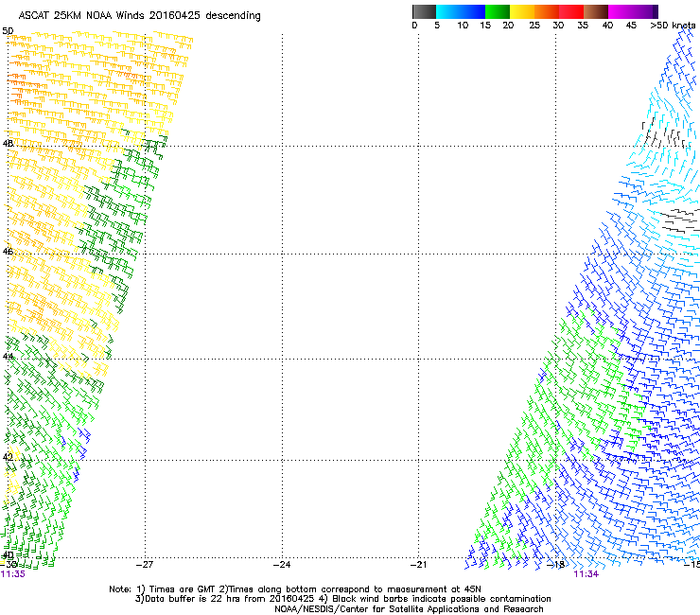The width and height of the screenshot is (700, 615).
Task: Click the latitude label '50'
Action: pyautogui.click(x=8, y=31)
